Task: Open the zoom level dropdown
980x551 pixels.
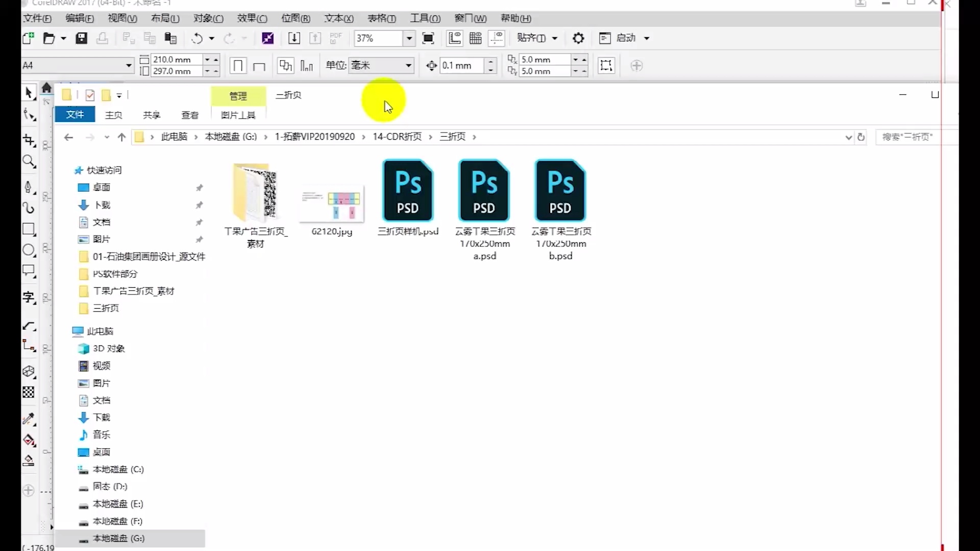Action: (x=409, y=38)
